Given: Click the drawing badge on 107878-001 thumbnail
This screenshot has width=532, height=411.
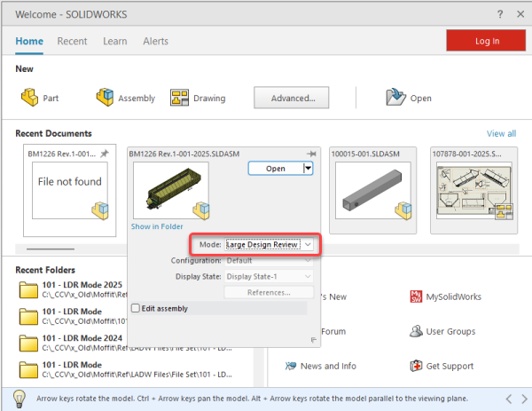Looking at the screenshot, I should (x=505, y=211).
